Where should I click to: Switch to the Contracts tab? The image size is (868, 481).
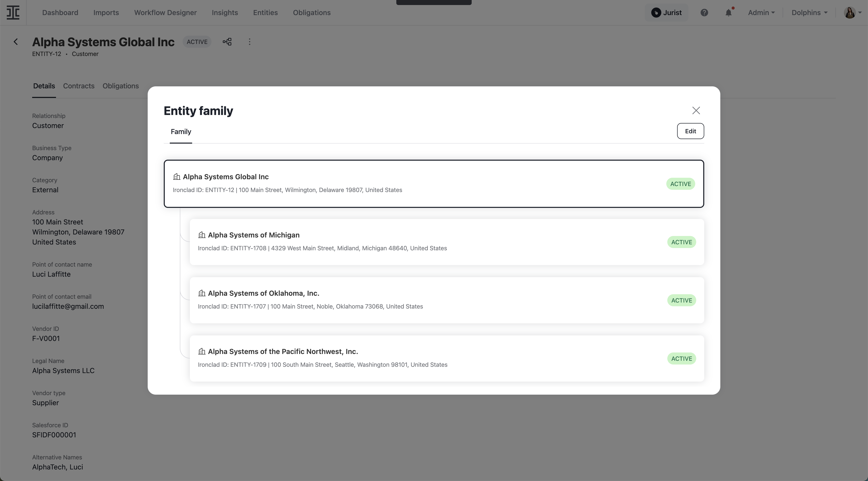[79, 86]
